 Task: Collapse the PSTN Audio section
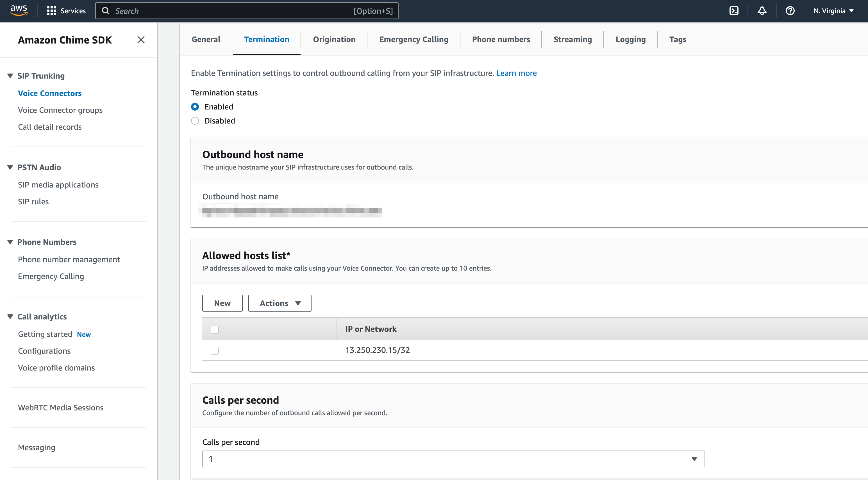[10, 167]
